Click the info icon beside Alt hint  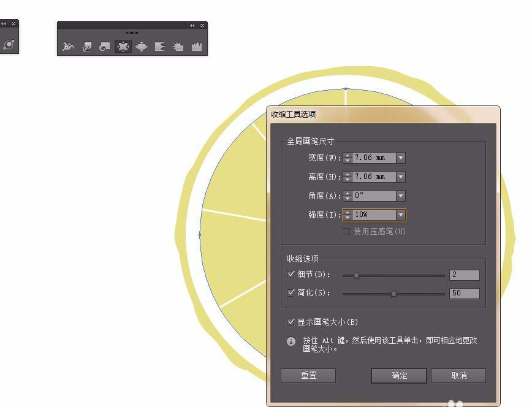[x=291, y=341]
